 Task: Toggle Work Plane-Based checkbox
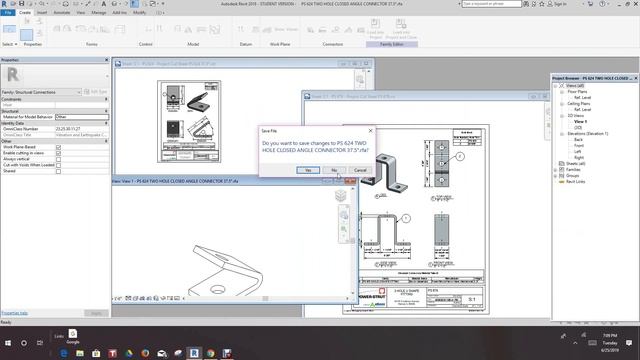[58, 147]
